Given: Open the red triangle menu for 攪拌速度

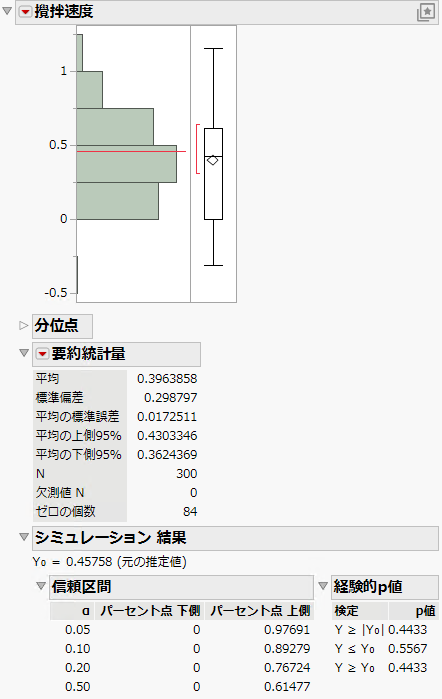Looking at the screenshot, I should (x=25, y=12).
